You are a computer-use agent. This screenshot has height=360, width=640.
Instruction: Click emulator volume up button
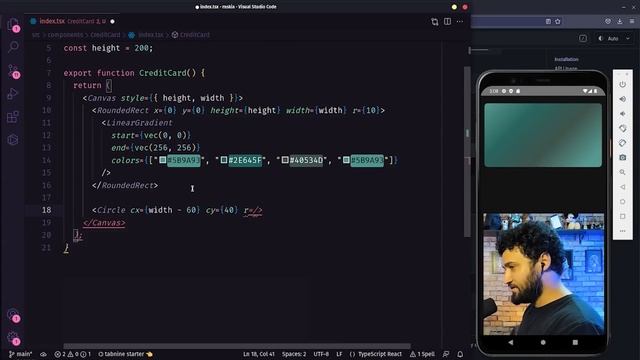(x=622, y=99)
